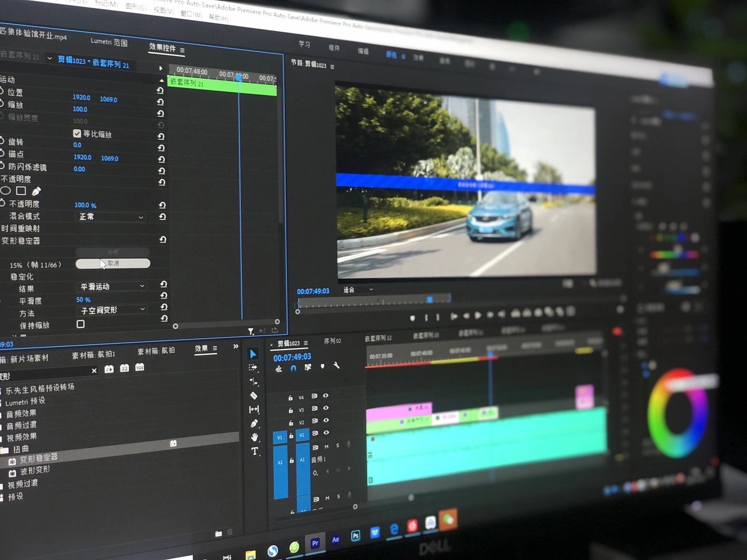Create rectangle opacity mask
Screen dimensions: 747x560
click(x=21, y=191)
